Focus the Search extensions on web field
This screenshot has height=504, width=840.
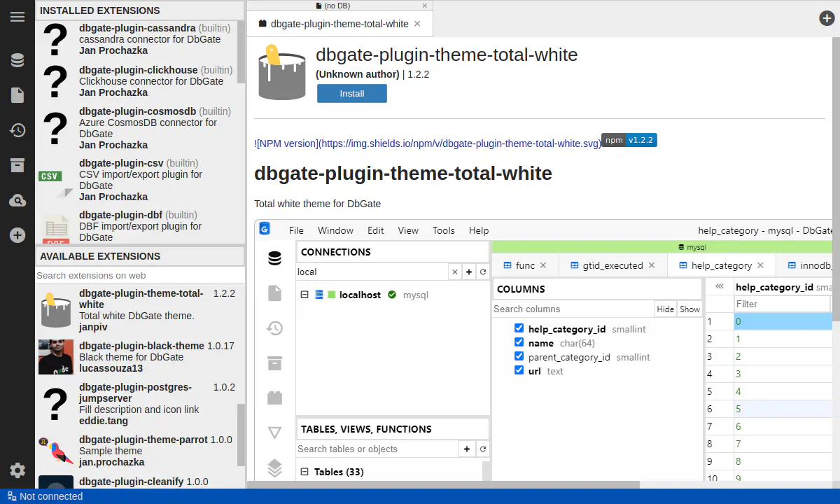(x=139, y=276)
